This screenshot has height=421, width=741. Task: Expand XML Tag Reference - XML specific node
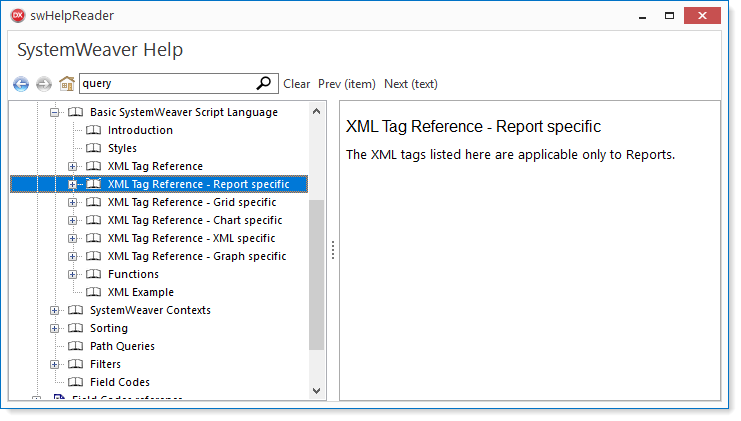72,238
